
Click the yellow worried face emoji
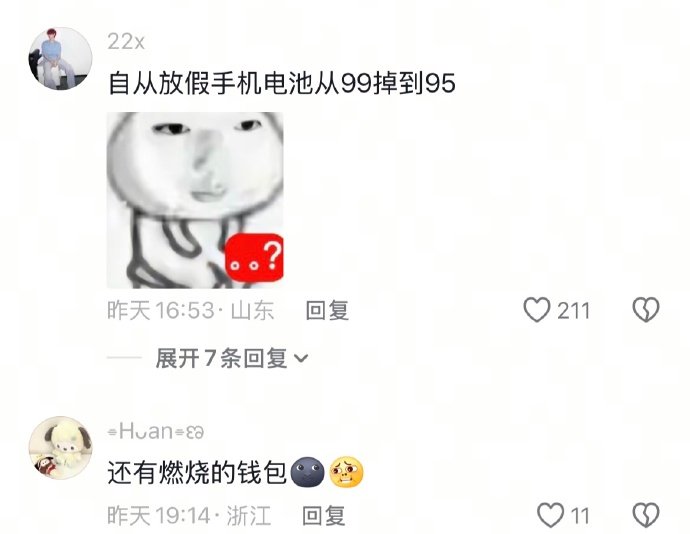click(347, 472)
